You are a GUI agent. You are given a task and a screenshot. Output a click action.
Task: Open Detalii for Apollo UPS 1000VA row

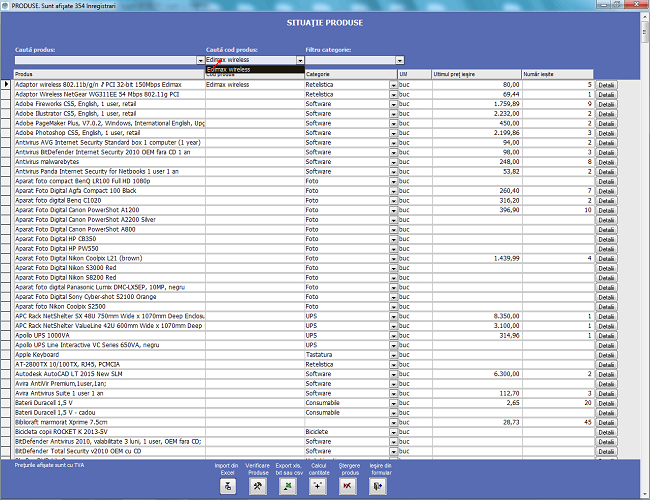pyautogui.click(x=606, y=336)
